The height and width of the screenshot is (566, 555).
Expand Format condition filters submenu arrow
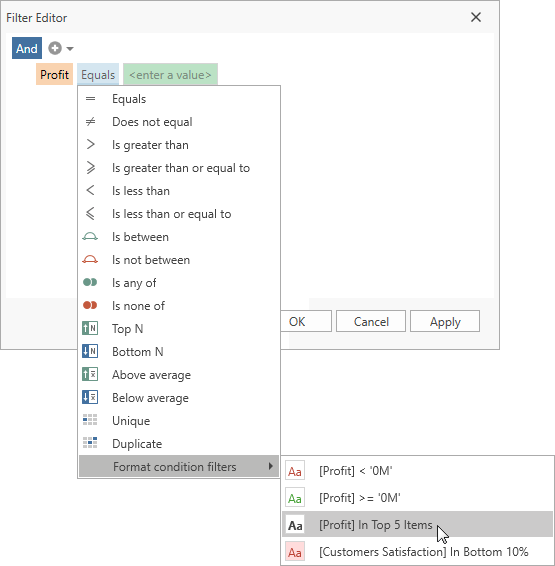tap(271, 466)
